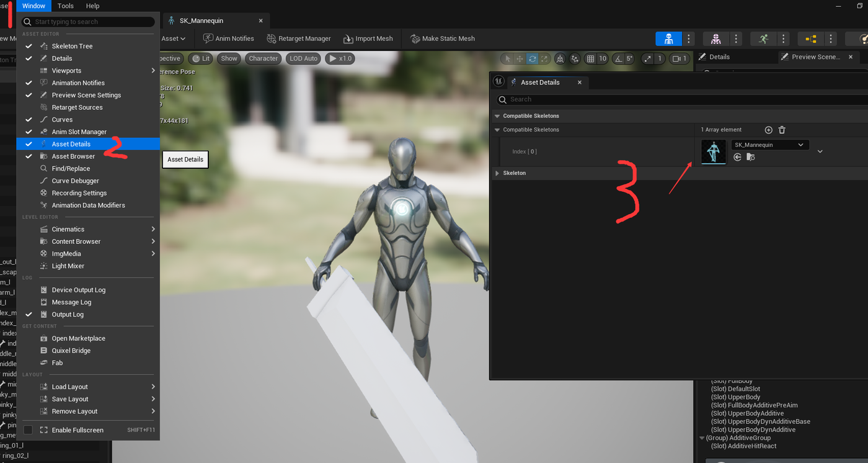
Task: Open Content Browser submenu
Action: coord(88,241)
